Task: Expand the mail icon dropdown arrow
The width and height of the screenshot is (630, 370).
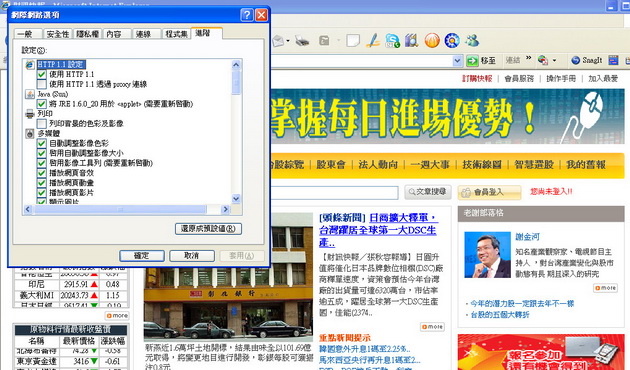Action: [288, 41]
